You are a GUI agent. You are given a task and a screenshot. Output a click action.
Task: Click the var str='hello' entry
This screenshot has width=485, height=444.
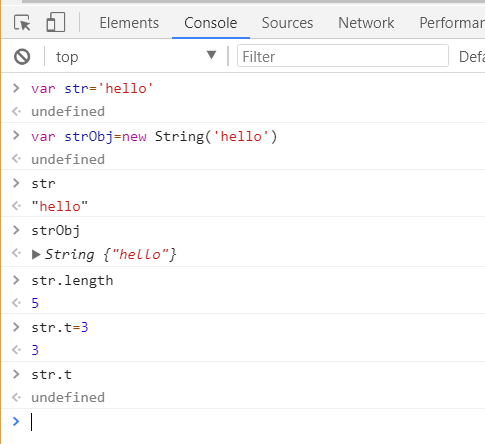92,89
